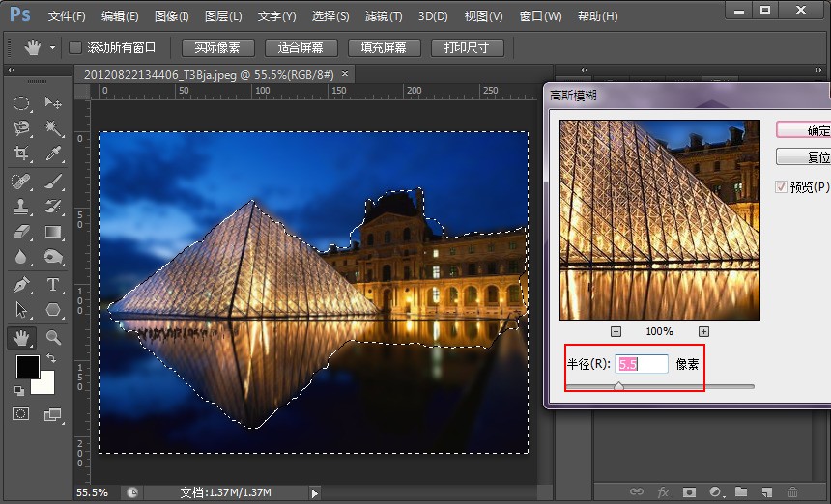
Task: Open Hand tool preset dropdown arrow
Action: [52, 47]
